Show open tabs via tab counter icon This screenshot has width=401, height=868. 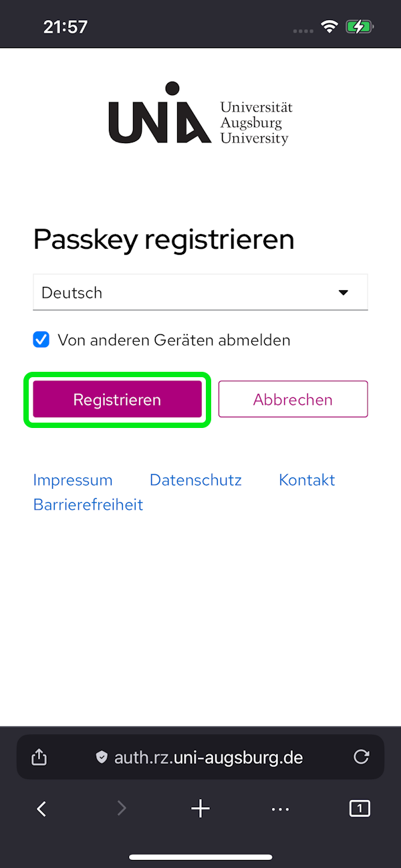click(360, 809)
